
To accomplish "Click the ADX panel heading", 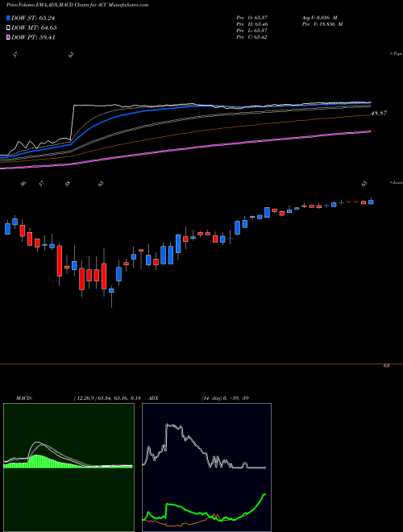I will [x=154, y=398].
